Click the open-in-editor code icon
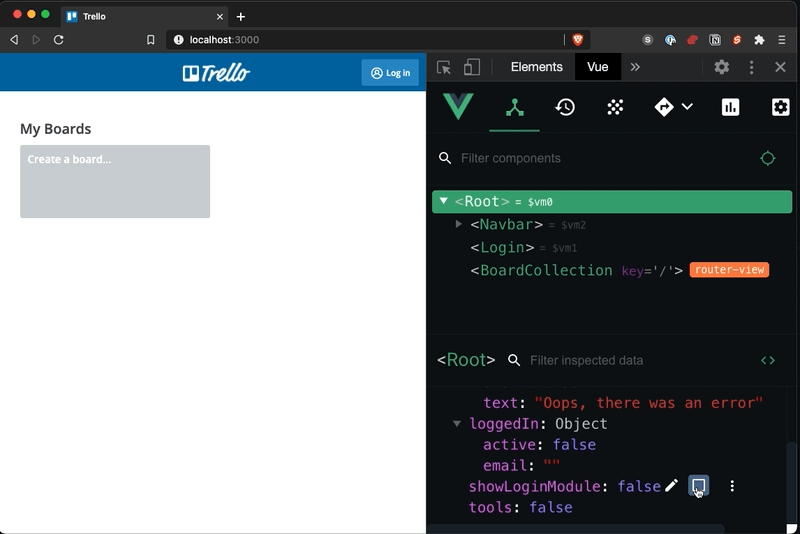Viewport: 800px width, 534px height. click(767, 360)
